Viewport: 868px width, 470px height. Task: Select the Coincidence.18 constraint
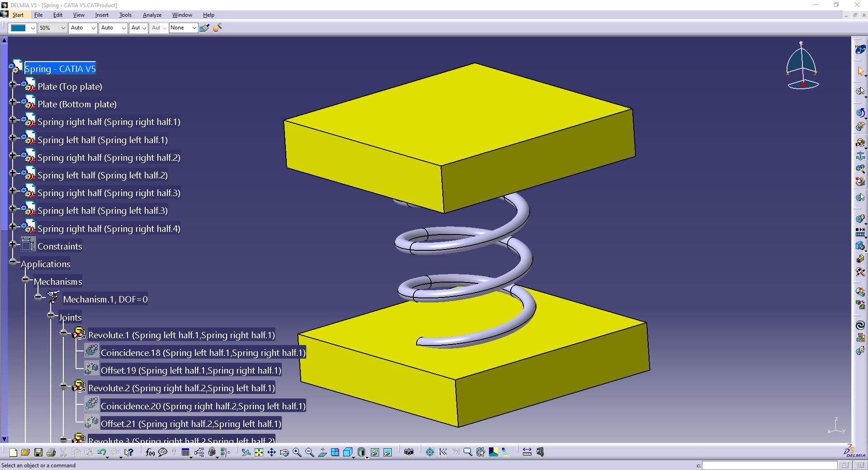[x=203, y=353]
